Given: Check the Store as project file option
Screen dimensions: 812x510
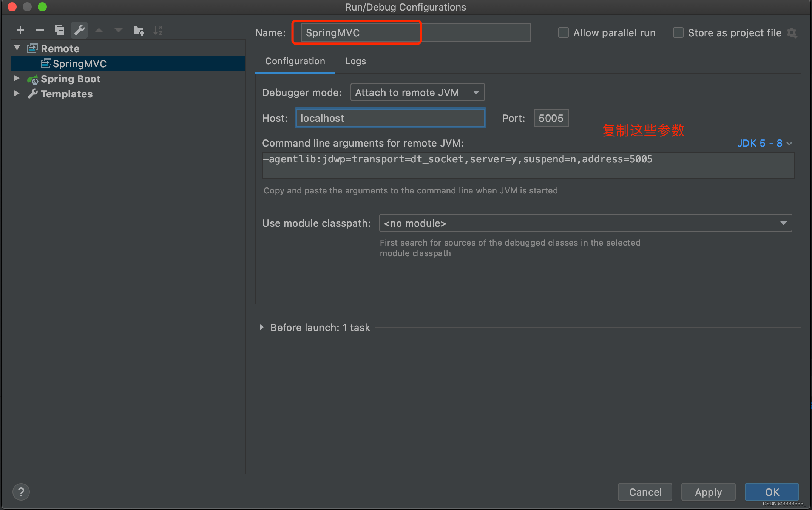Looking at the screenshot, I should [678, 33].
